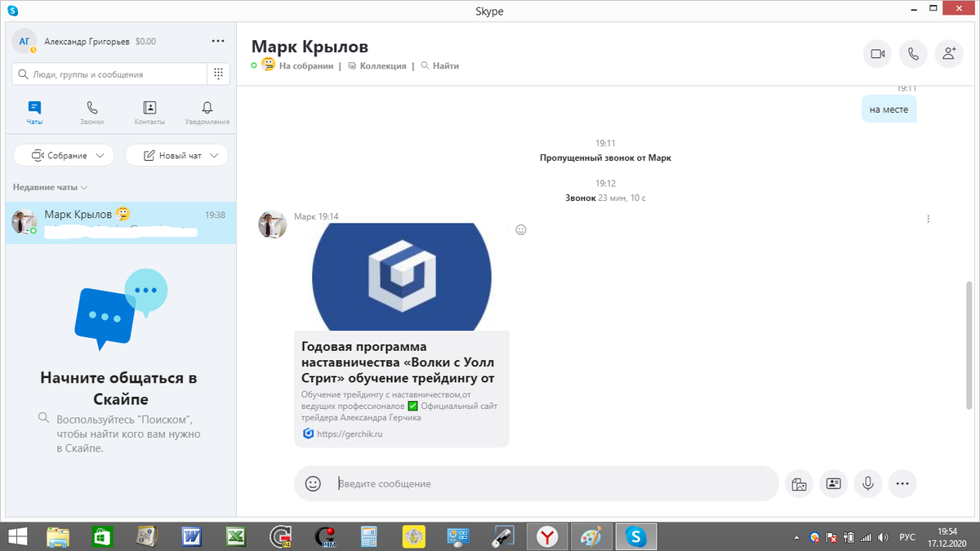Image resolution: width=980 pixels, height=551 pixels.
Task: Click the volume icon in system tray
Action: tap(883, 537)
